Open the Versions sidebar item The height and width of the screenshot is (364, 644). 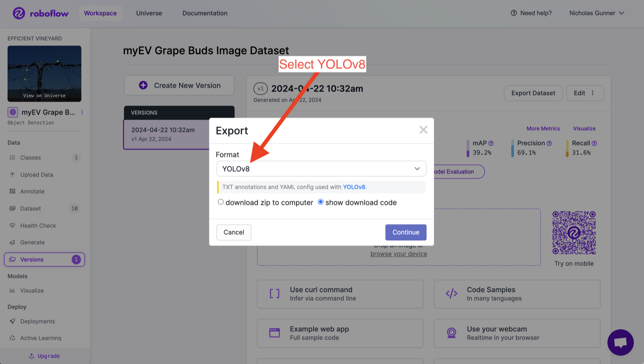(x=44, y=259)
